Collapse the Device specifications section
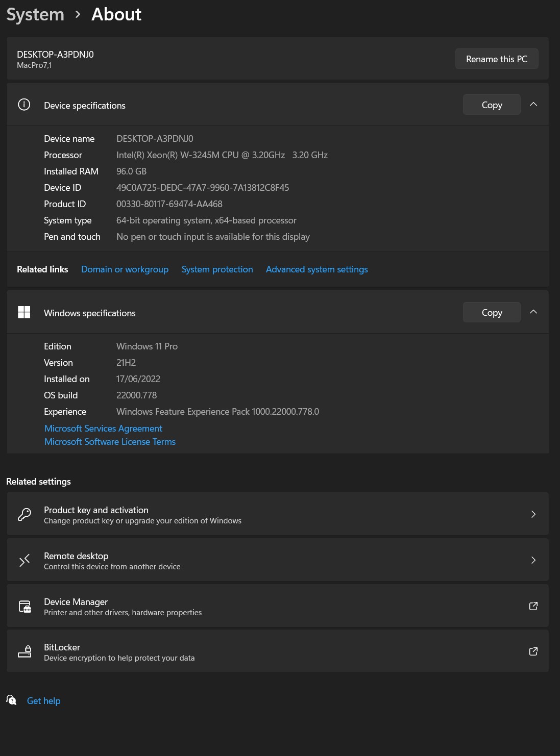The image size is (560, 756). pyautogui.click(x=533, y=104)
